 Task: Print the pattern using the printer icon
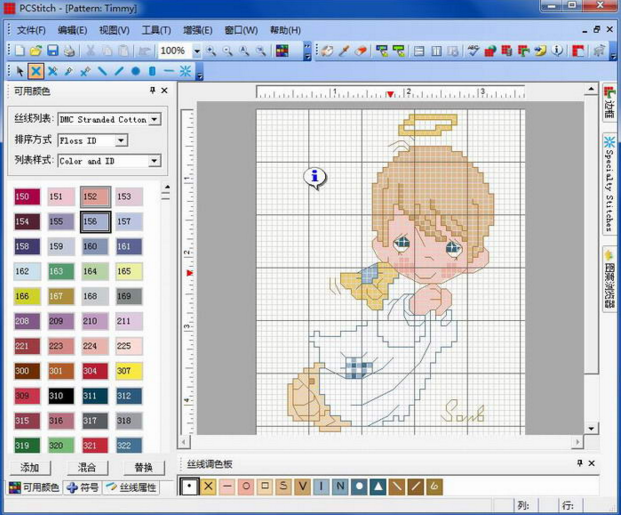(70, 50)
